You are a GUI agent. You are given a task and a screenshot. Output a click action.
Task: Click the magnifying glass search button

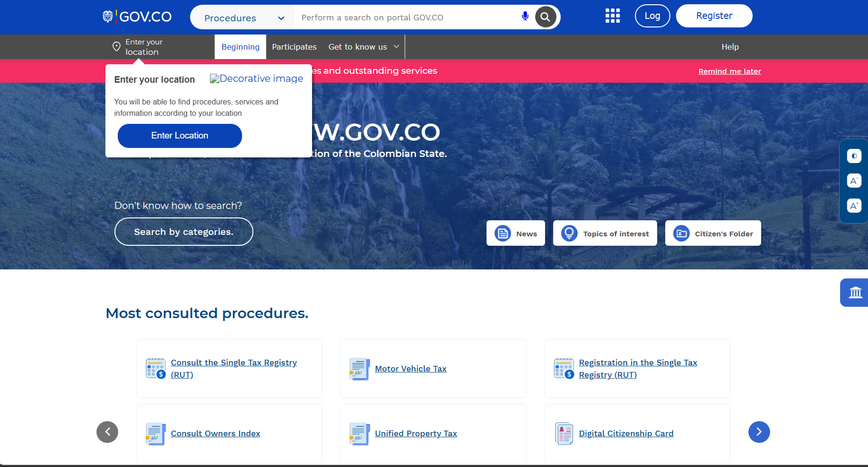545,17
